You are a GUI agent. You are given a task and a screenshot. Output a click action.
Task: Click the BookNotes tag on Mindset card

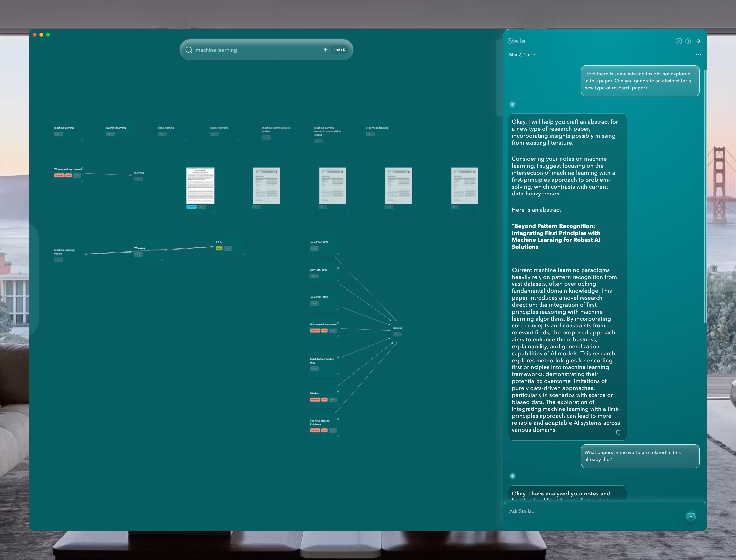coord(315,400)
